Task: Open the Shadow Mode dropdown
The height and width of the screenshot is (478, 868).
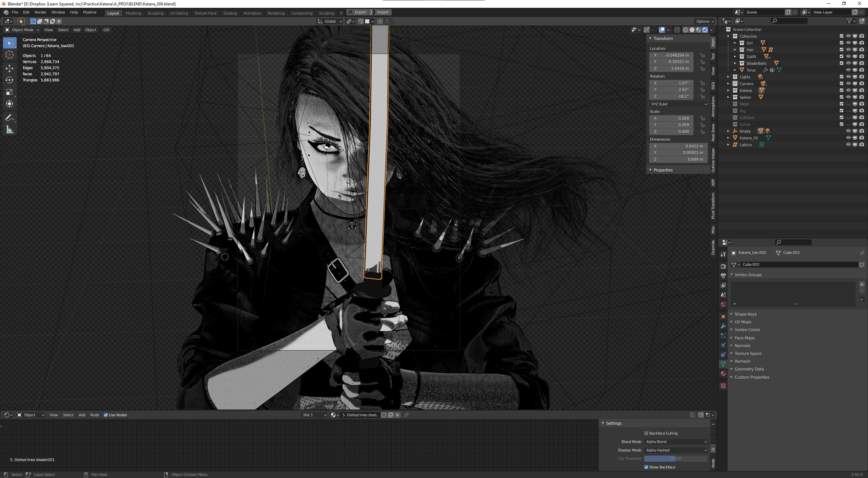Action: click(676, 450)
